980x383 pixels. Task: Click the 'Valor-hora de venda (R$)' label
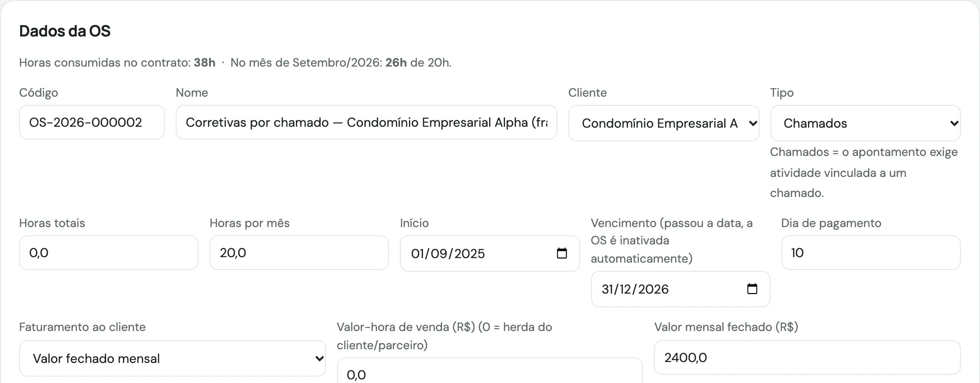(444, 336)
